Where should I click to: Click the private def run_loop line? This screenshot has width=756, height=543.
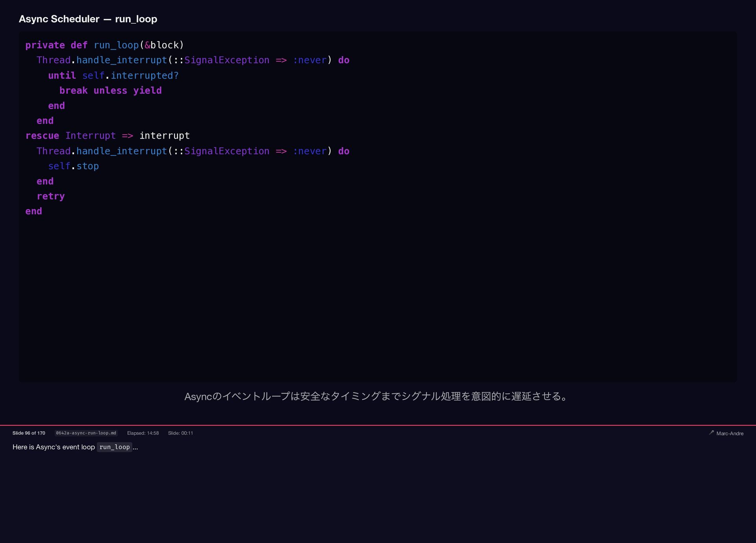point(104,45)
